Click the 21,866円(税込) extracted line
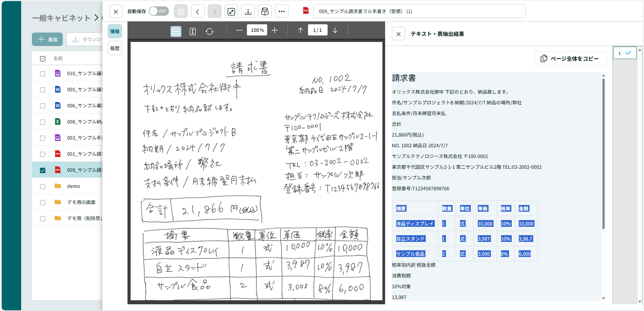This screenshot has width=644, height=311. [x=408, y=135]
